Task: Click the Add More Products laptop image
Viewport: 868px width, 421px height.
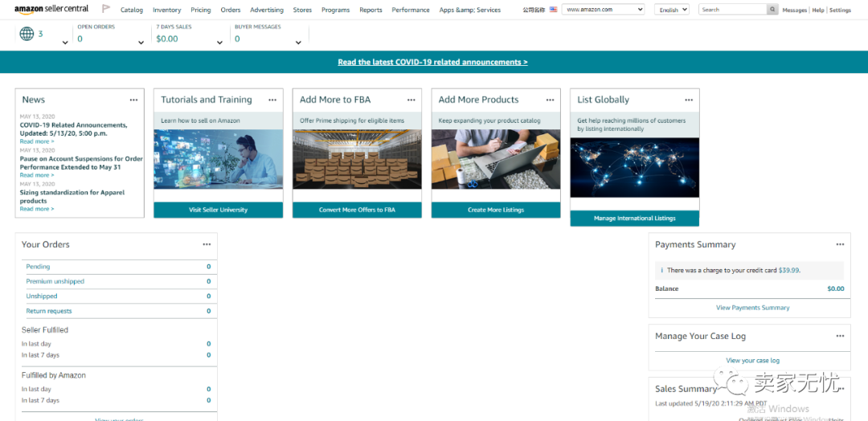Action: (x=496, y=159)
